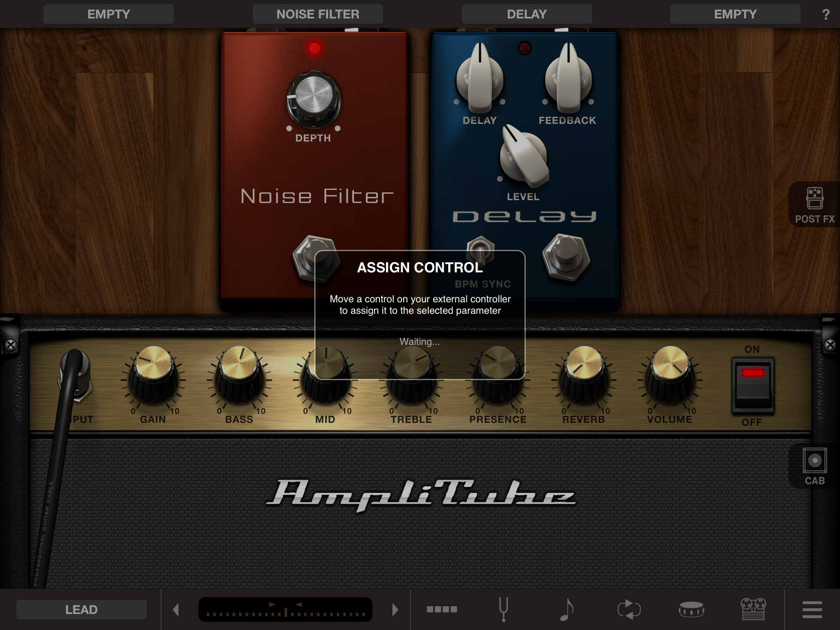
Task: Click the right screw icon on amp
Action: tap(830, 345)
